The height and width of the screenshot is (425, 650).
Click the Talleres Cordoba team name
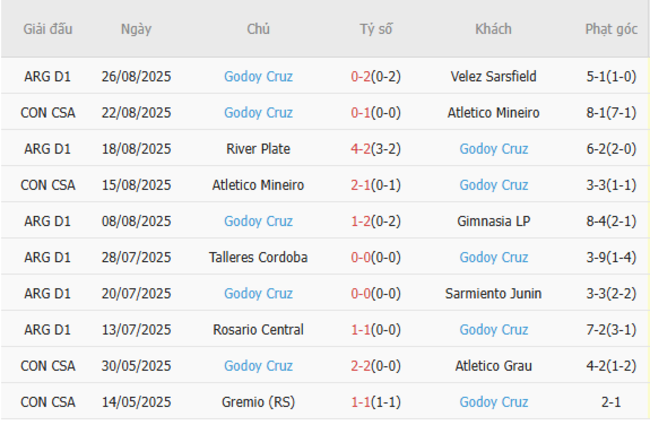point(258,257)
